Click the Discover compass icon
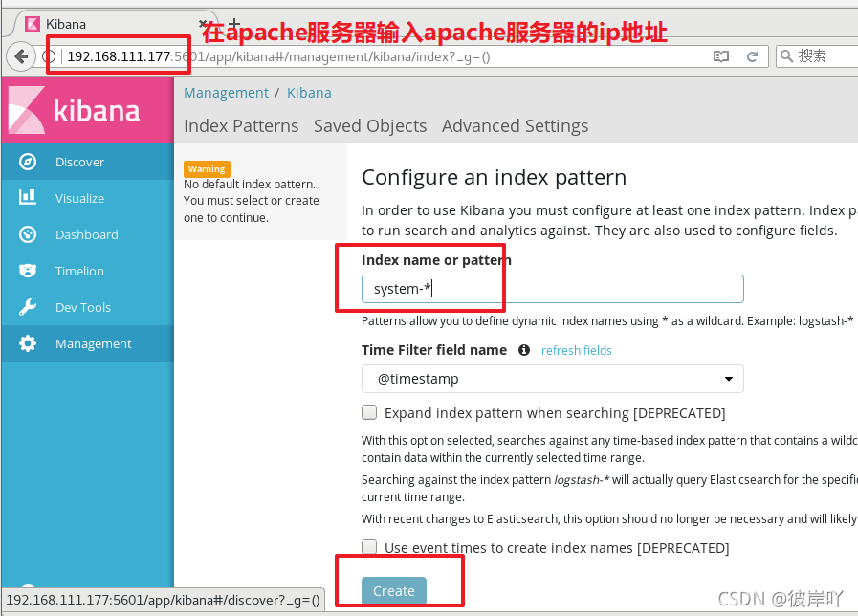Image resolution: width=858 pixels, height=616 pixels. [x=28, y=162]
